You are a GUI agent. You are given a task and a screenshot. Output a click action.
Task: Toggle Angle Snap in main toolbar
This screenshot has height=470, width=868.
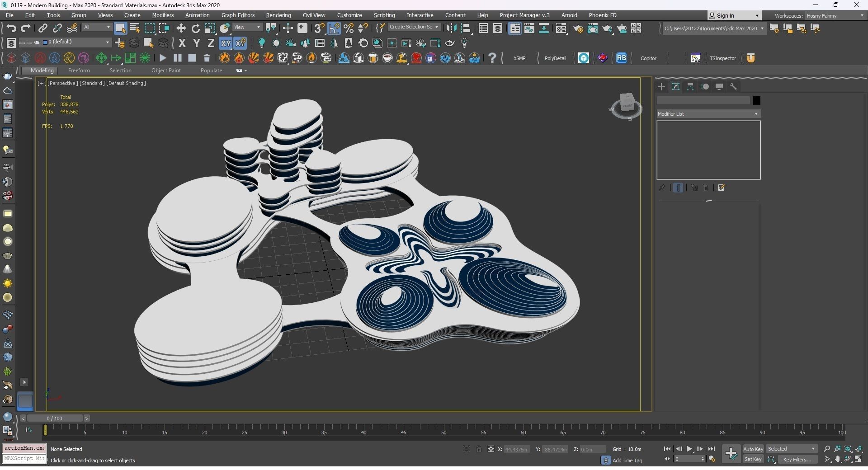(x=334, y=28)
